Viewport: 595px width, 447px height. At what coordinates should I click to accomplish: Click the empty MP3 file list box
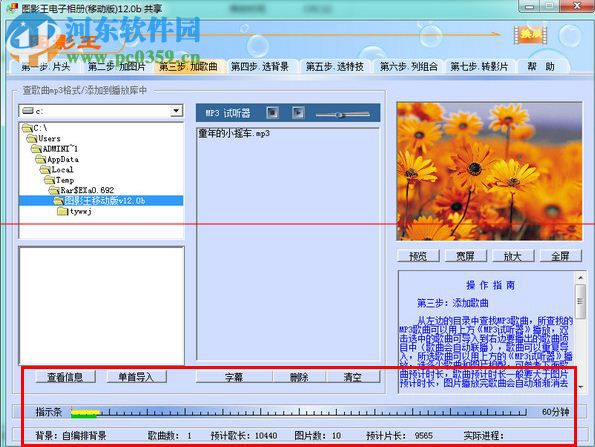click(101, 305)
